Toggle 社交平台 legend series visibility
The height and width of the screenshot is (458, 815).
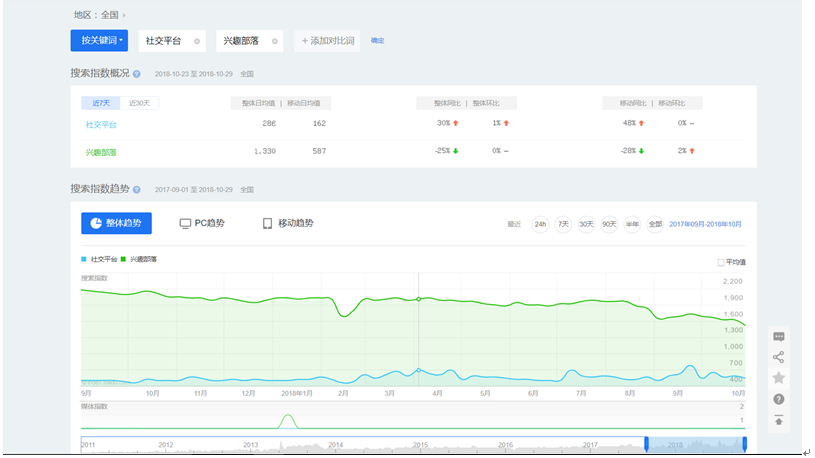[99, 259]
